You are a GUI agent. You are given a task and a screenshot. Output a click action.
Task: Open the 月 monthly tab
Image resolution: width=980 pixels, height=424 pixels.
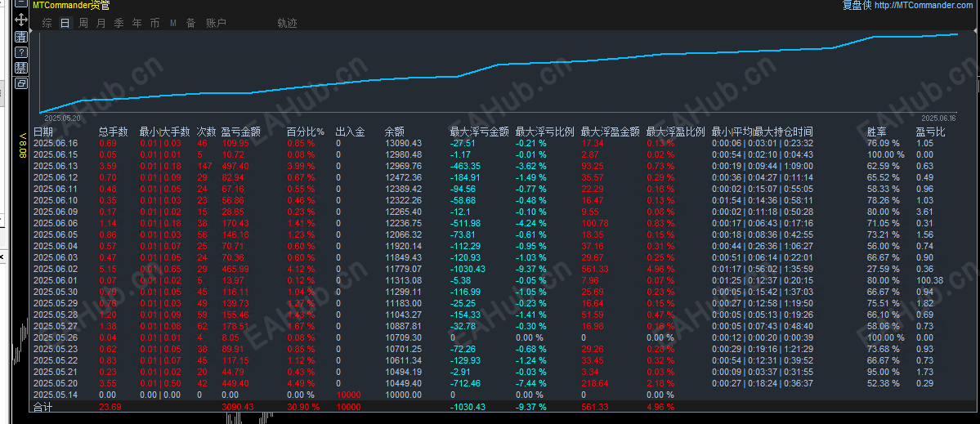101,23
